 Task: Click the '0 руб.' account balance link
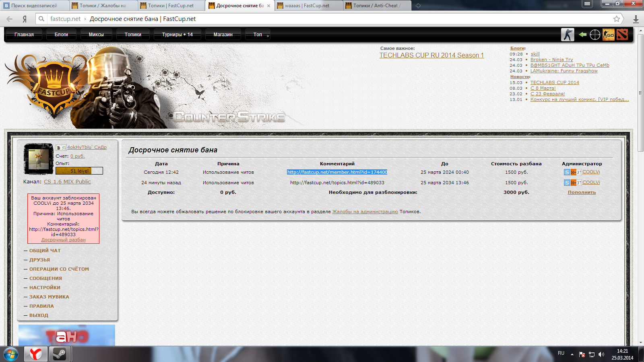[x=78, y=156]
